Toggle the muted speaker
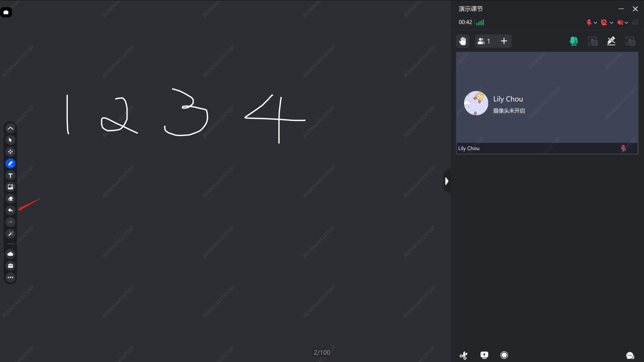 (x=620, y=22)
